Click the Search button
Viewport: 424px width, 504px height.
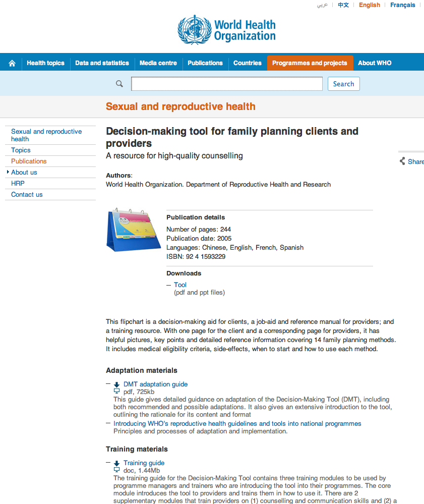tap(343, 84)
